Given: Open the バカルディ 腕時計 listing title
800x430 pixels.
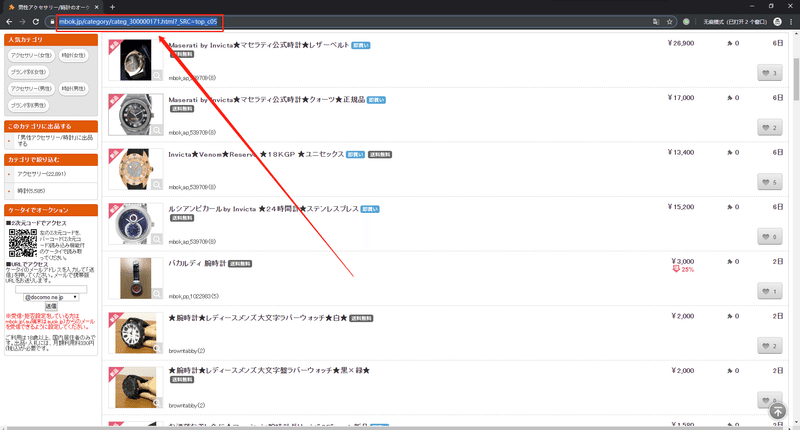Looking at the screenshot, I should (197, 263).
